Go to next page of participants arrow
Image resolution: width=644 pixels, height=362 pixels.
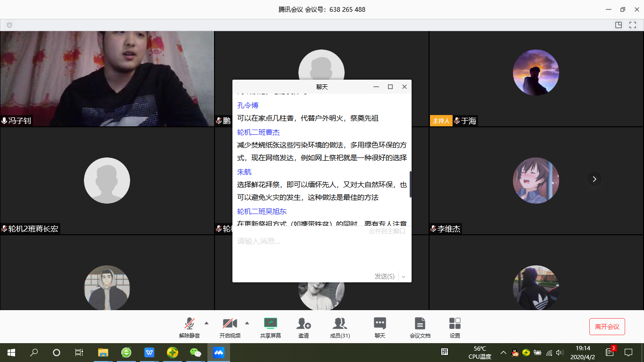coord(594,179)
